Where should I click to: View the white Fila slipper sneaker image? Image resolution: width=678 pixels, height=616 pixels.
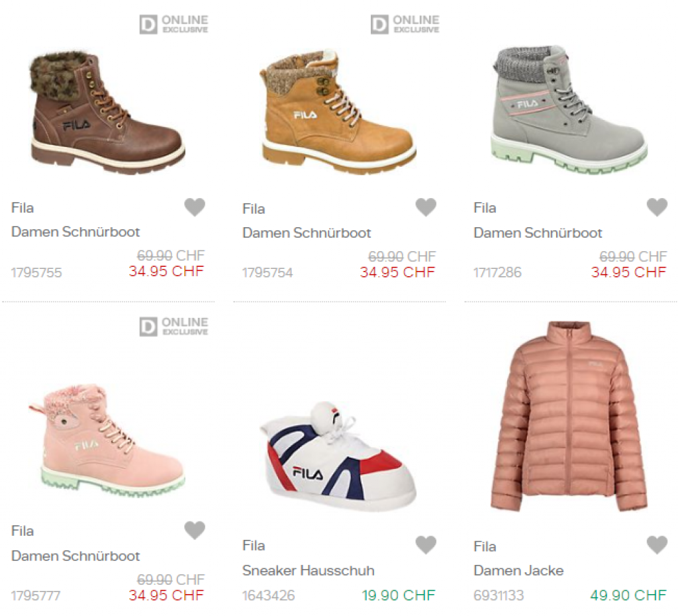(x=338, y=457)
